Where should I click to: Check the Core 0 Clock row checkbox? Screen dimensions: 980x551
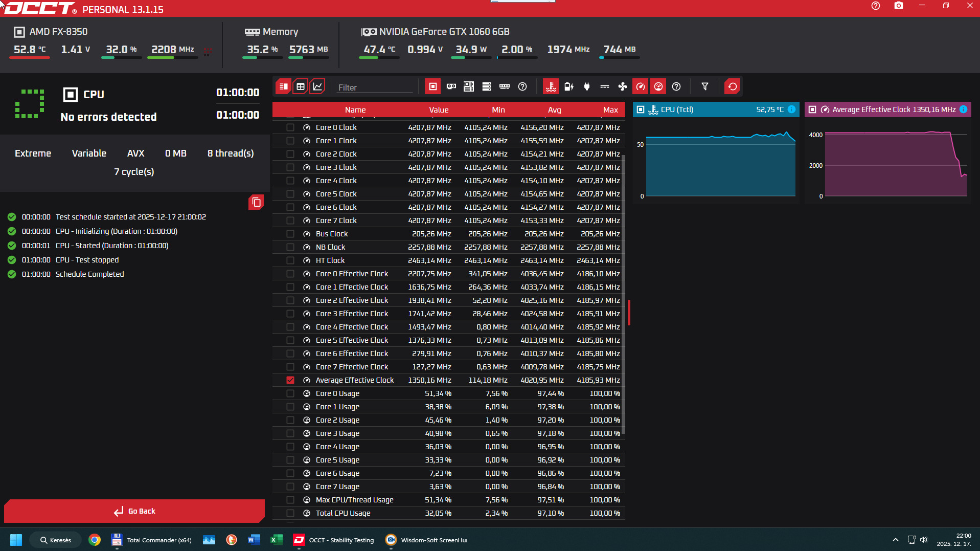coord(290,127)
